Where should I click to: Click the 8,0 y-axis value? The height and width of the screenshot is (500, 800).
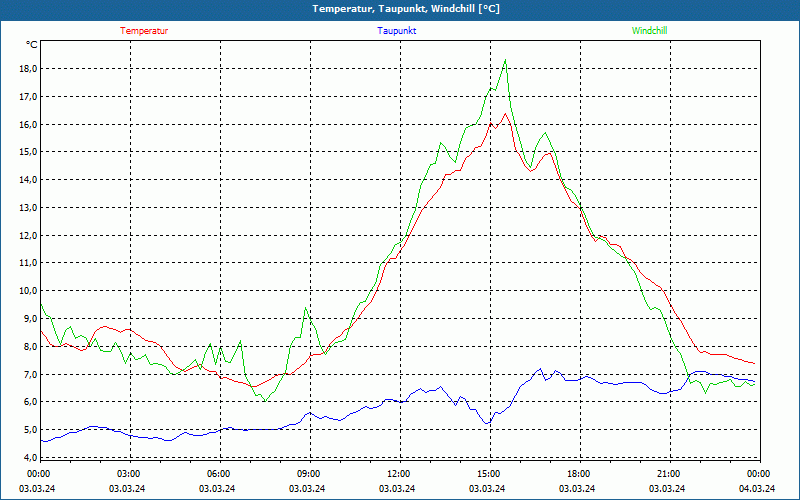coord(30,346)
